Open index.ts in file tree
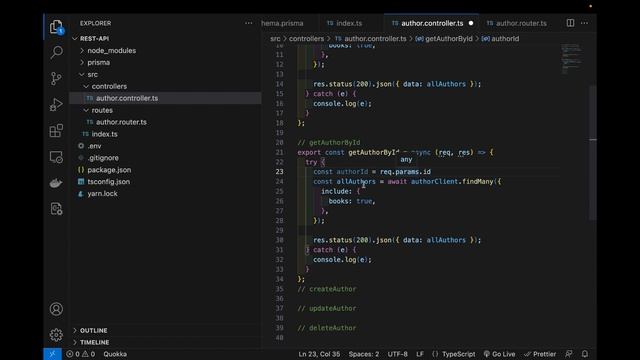The width and height of the screenshot is (640, 360). click(x=165, y=134)
